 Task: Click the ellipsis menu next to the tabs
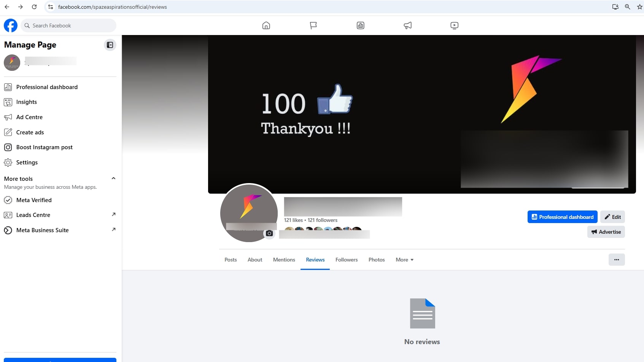616,260
